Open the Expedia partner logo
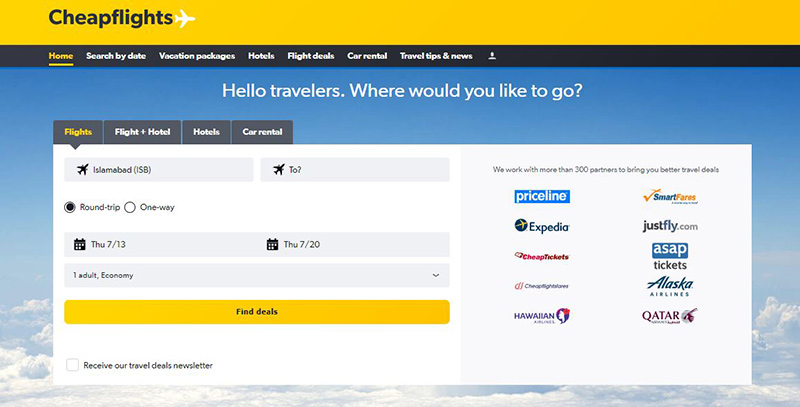The image size is (800, 407). click(x=541, y=226)
